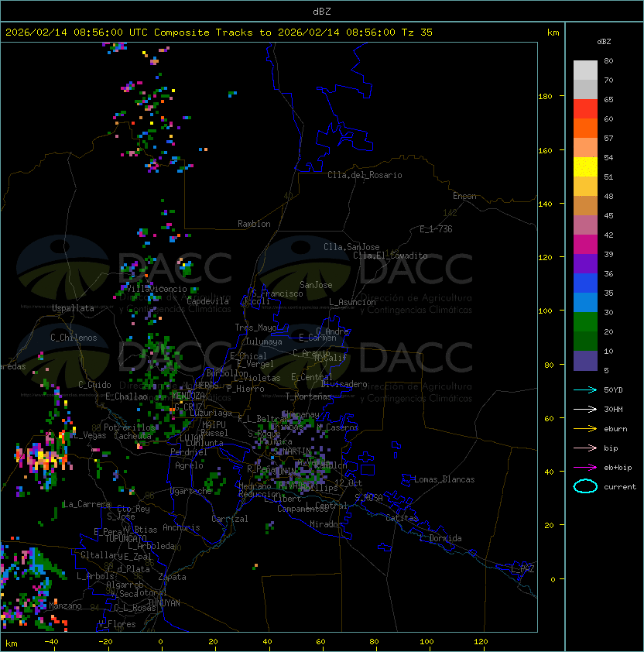Viewport: 644px width, 652px height.
Task: Click the 'S_Francisco' label
Action: pyautogui.click(x=277, y=293)
